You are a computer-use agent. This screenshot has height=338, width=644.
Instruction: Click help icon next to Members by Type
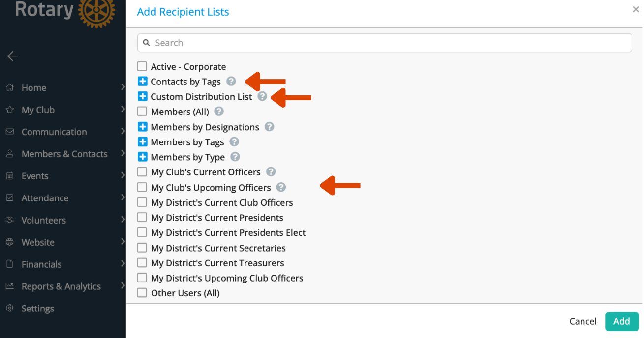point(235,157)
